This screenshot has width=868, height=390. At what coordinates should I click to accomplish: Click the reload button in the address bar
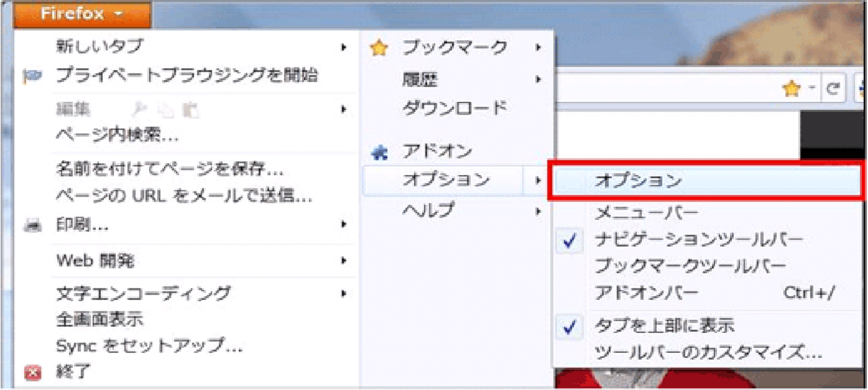point(833,90)
